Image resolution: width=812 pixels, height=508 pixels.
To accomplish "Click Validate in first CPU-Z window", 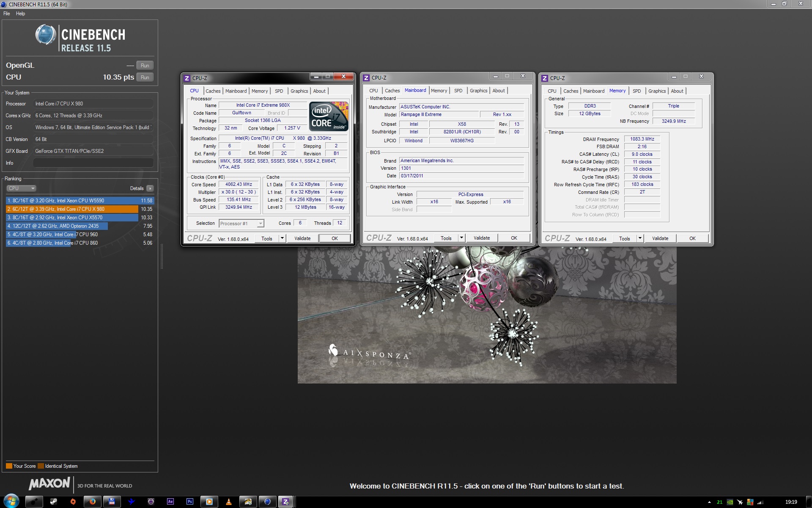I will click(302, 238).
